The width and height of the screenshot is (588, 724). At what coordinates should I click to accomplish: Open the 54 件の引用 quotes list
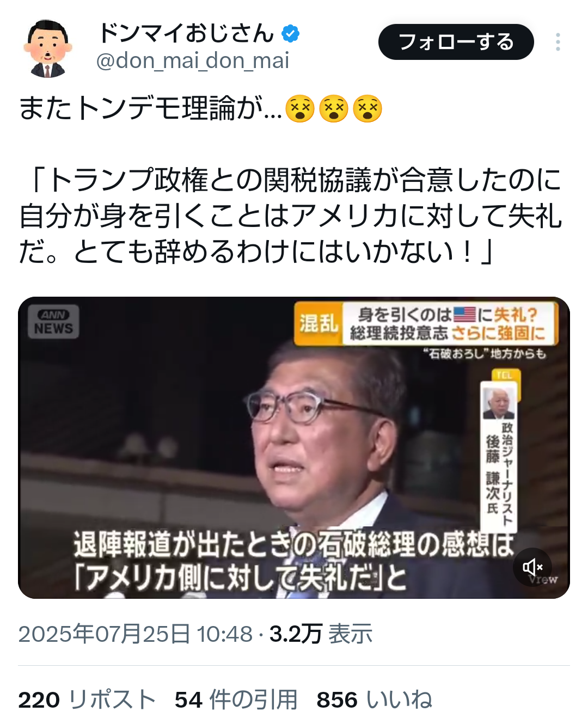pos(236,700)
